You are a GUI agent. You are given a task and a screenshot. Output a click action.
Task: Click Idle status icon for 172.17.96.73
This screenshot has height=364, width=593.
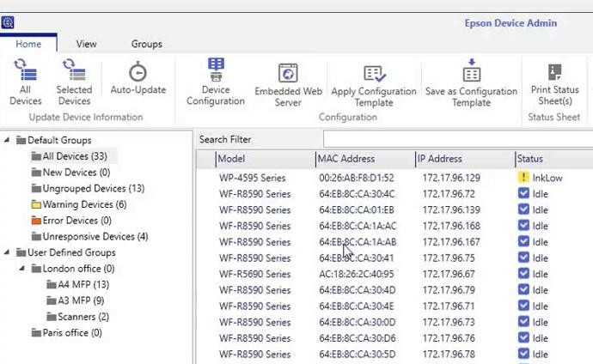[523, 322]
